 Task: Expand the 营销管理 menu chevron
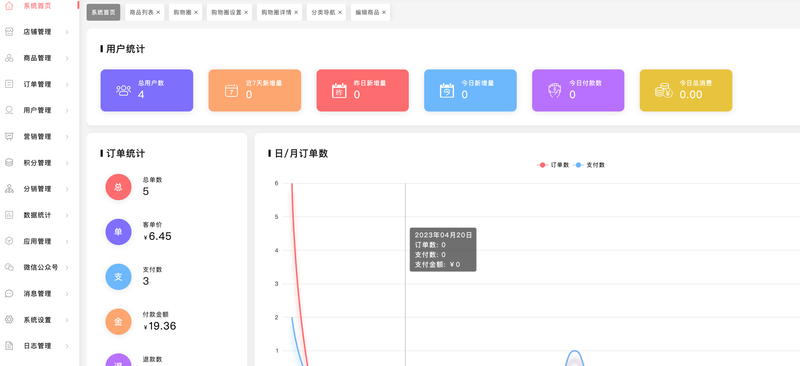click(x=67, y=137)
